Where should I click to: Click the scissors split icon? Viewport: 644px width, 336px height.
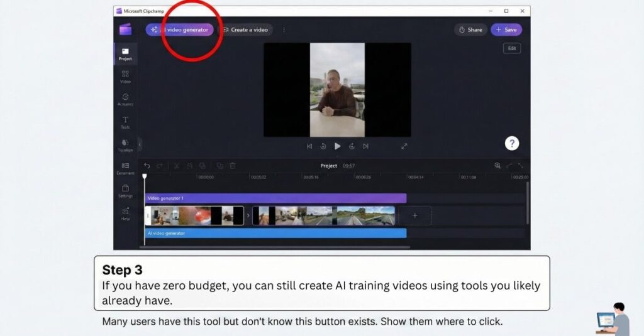177,166
